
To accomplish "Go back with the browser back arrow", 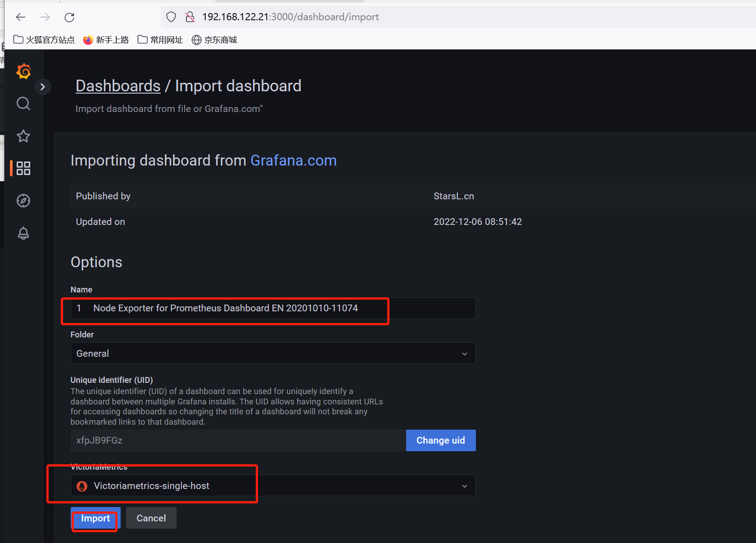I will (x=21, y=17).
